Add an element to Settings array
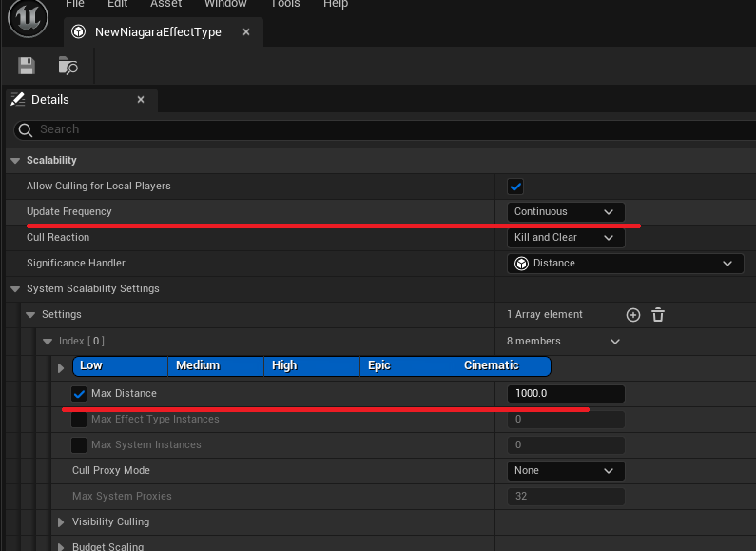 click(x=633, y=315)
